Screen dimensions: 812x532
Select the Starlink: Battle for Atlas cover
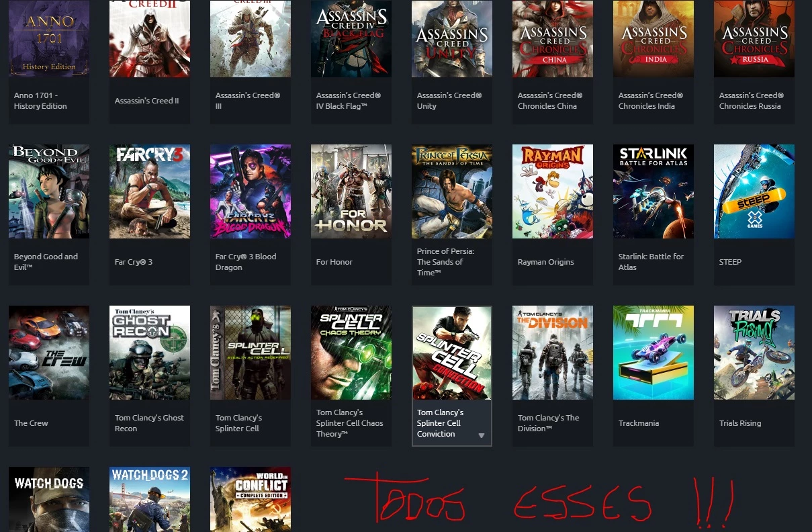pyautogui.click(x=653, y=191)
